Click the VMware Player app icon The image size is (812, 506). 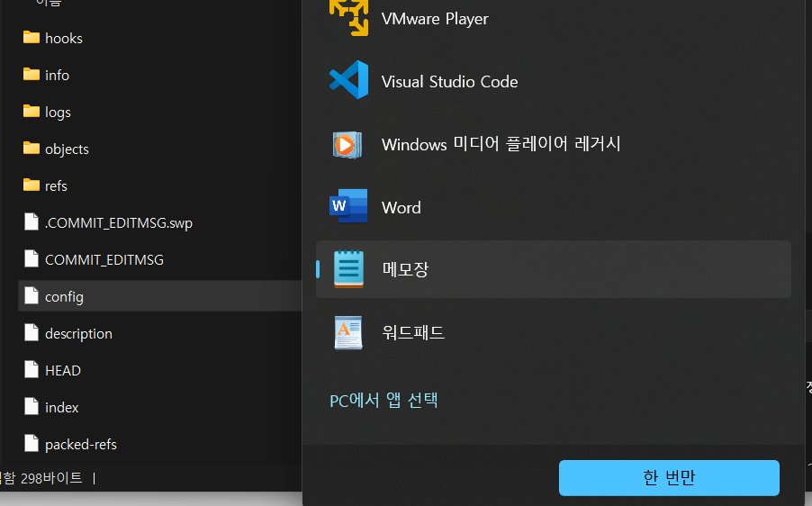349,17
